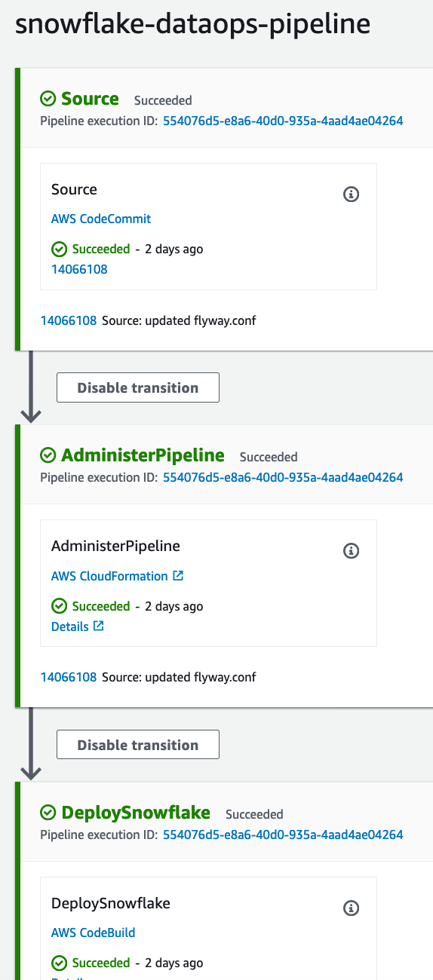Image resolution: width=433 pixels, height=980 pixels.
Task: Click success check icon beside AdministerPipeline stage title
Action: point(48,455)
